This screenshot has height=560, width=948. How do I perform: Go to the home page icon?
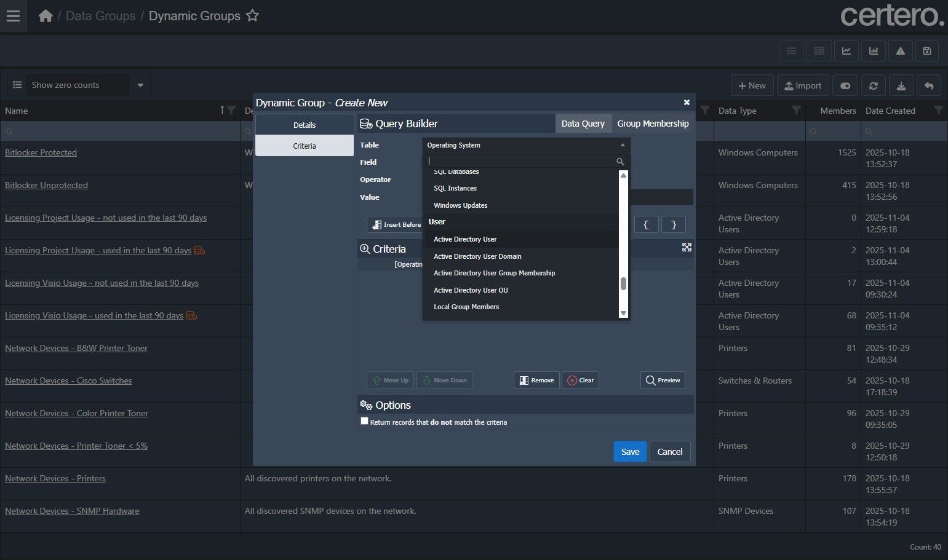[46, 16]
